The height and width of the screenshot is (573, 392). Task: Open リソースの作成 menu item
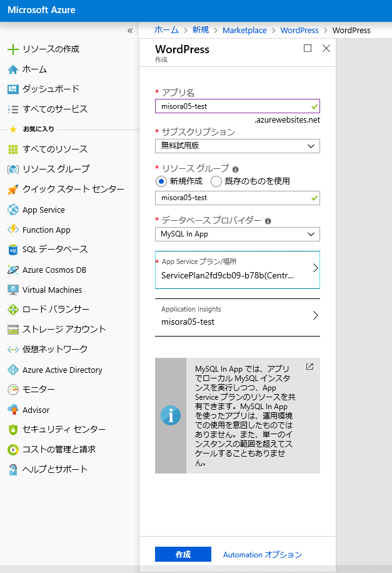tap(51, 49)
